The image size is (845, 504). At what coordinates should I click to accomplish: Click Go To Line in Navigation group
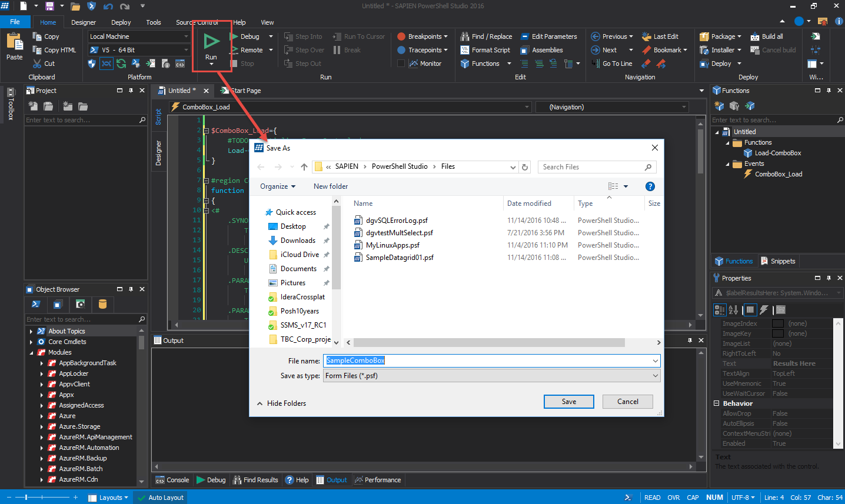pyautogui.click(x=611, y=64)
